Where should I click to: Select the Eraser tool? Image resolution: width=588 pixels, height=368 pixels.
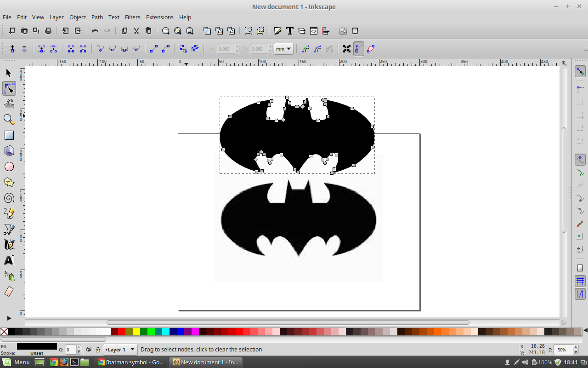point(9,292)
